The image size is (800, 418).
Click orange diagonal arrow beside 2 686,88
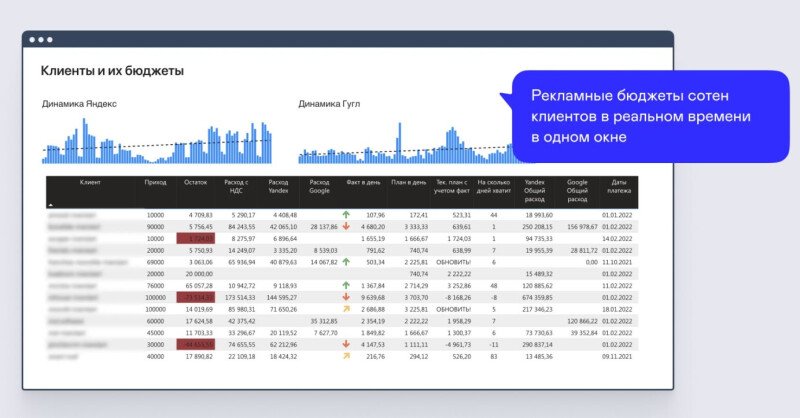click(x=346, y=310)
